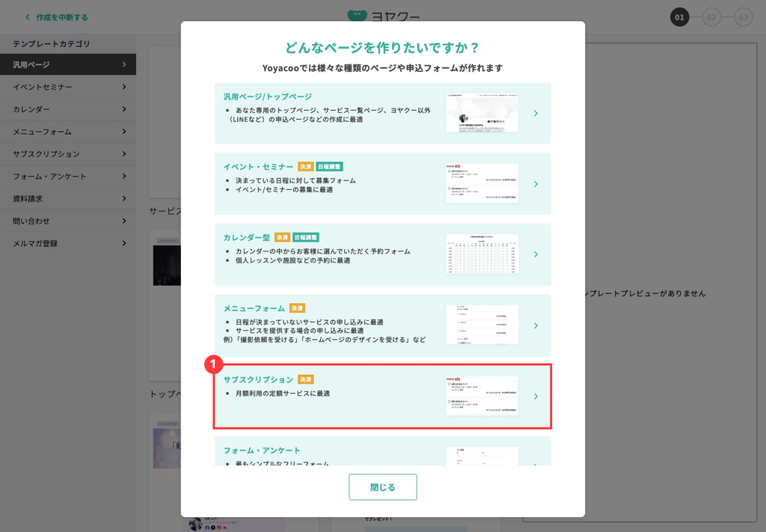Click text 日程が決まっていないサービスの申し込みに最適
766x532 pixels.
(309, 322)
